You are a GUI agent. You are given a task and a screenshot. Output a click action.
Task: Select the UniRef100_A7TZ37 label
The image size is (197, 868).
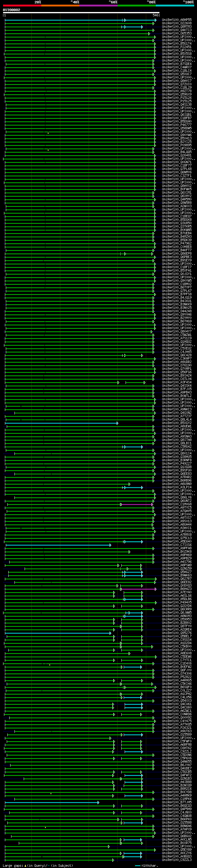[177, 416]
